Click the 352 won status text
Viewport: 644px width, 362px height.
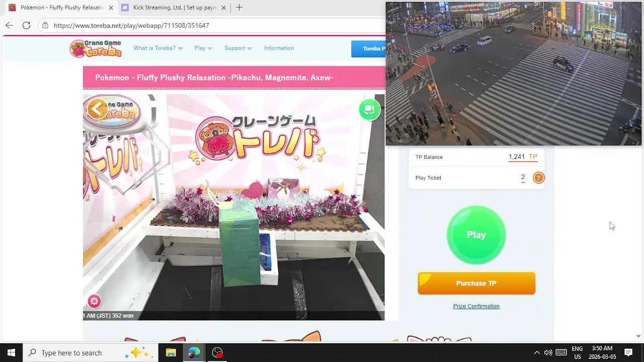pyautogui.click(x=122, y=316)
